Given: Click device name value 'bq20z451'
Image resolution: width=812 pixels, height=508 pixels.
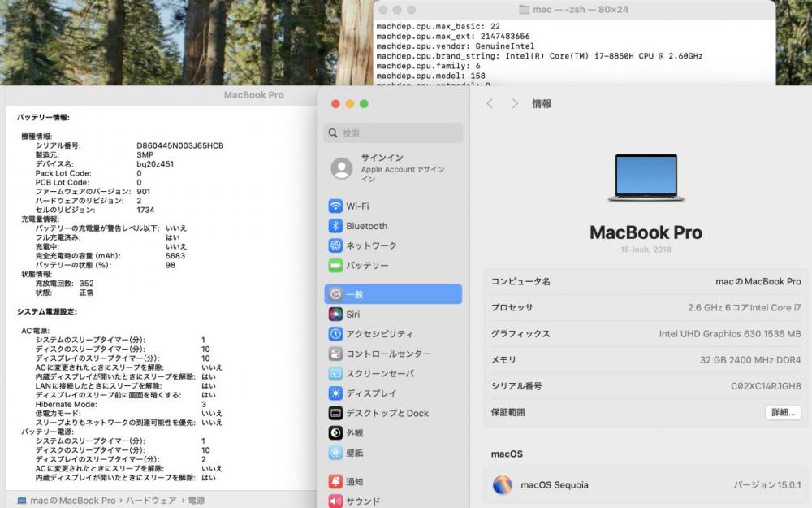Looking at the screenshot, I should (x=155, y=164).
